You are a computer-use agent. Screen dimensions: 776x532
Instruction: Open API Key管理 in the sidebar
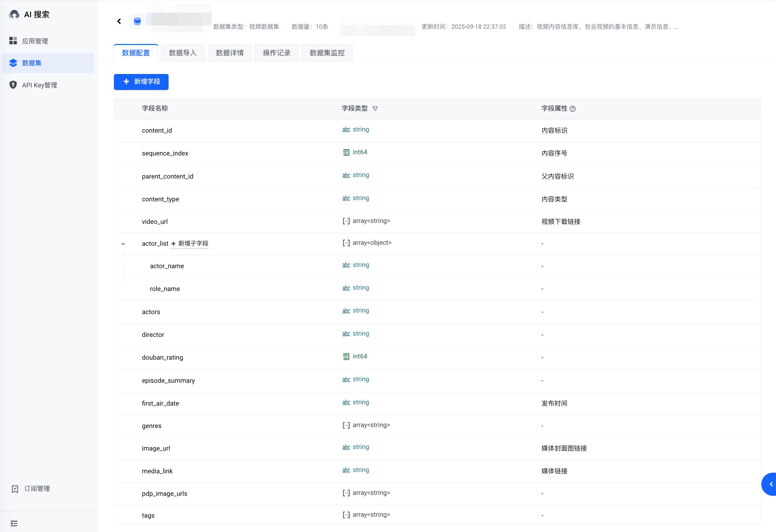coord(39,85)
